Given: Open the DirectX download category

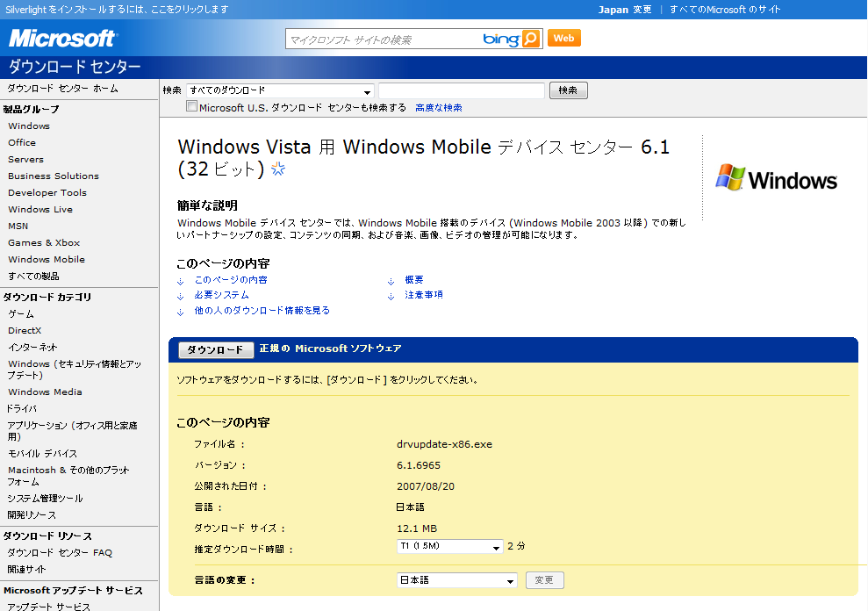Looking at the screenshot, I should pyautogui.click(x=25, y=330).
